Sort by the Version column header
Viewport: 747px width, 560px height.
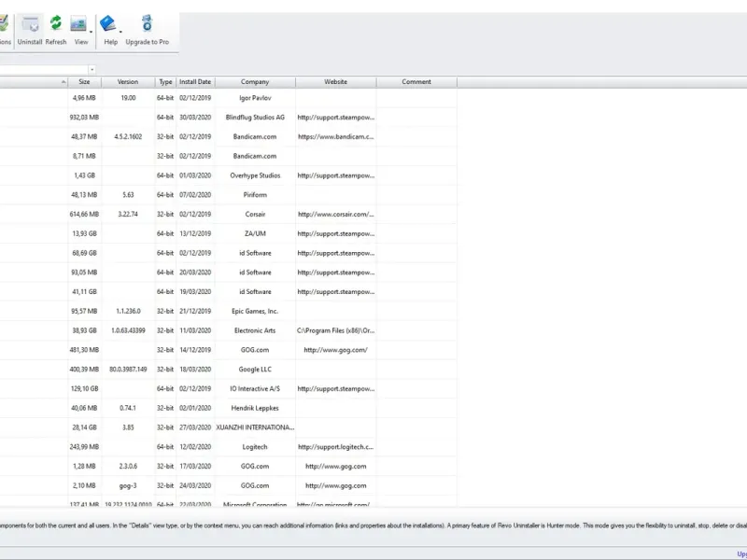click(x=128, y=82)
